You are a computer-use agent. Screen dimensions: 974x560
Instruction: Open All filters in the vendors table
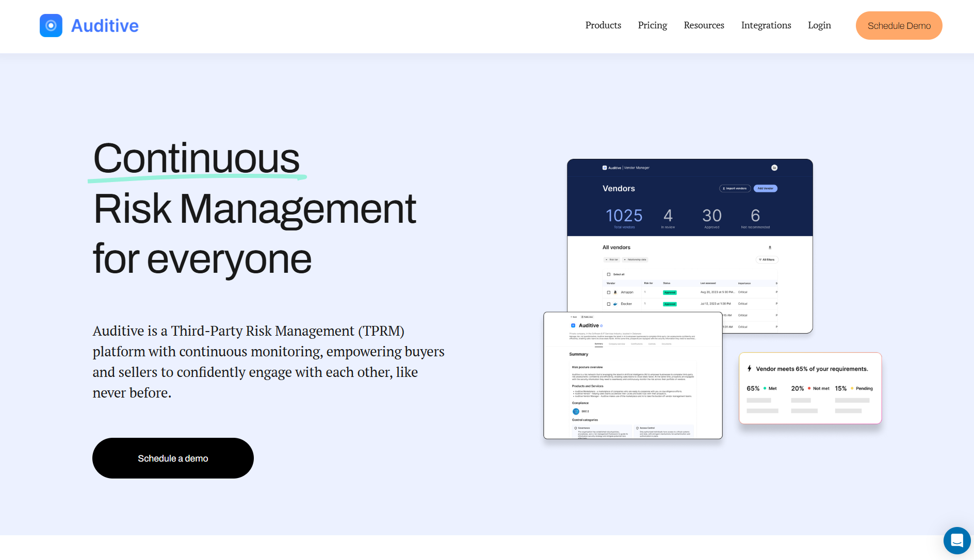(x=767, y=260)
